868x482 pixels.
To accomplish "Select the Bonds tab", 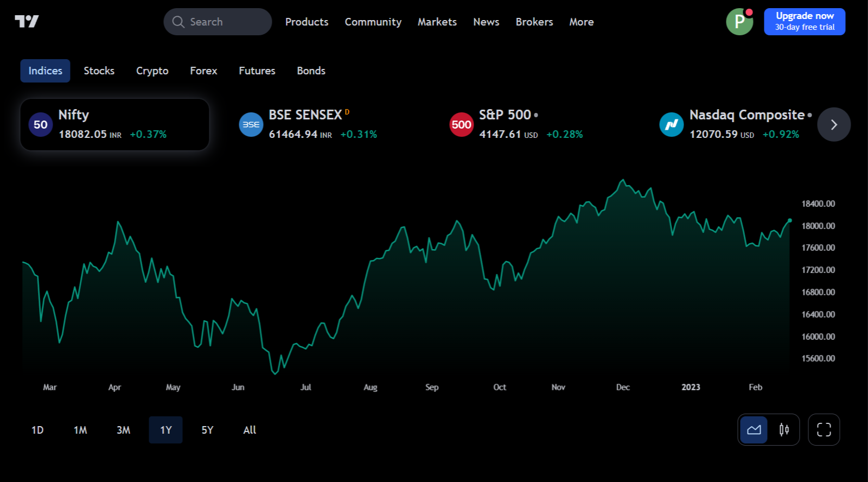I will (x=311, y=71).
